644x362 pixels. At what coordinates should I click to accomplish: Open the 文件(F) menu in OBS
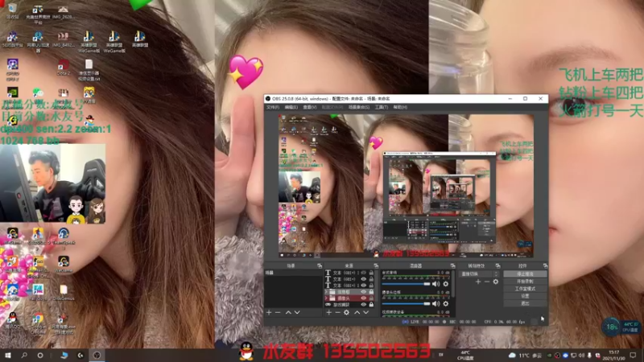273,107
